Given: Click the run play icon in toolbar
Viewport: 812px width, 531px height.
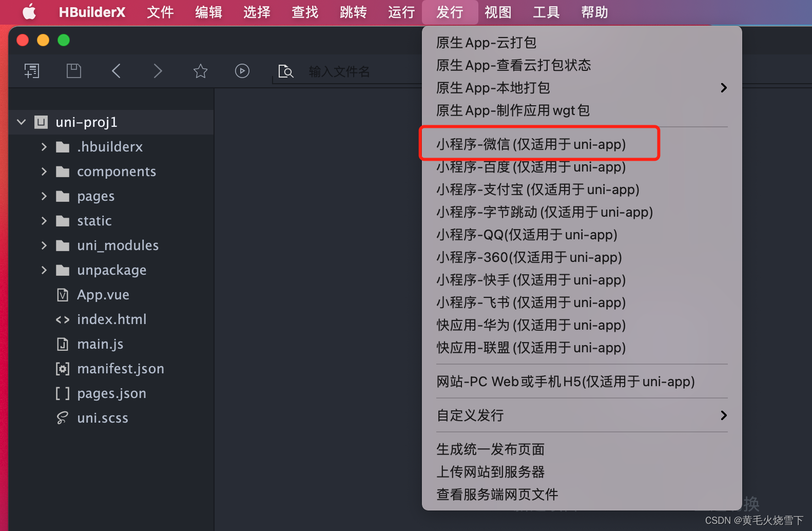Looking at the screenshot, I should click(242, 71).
